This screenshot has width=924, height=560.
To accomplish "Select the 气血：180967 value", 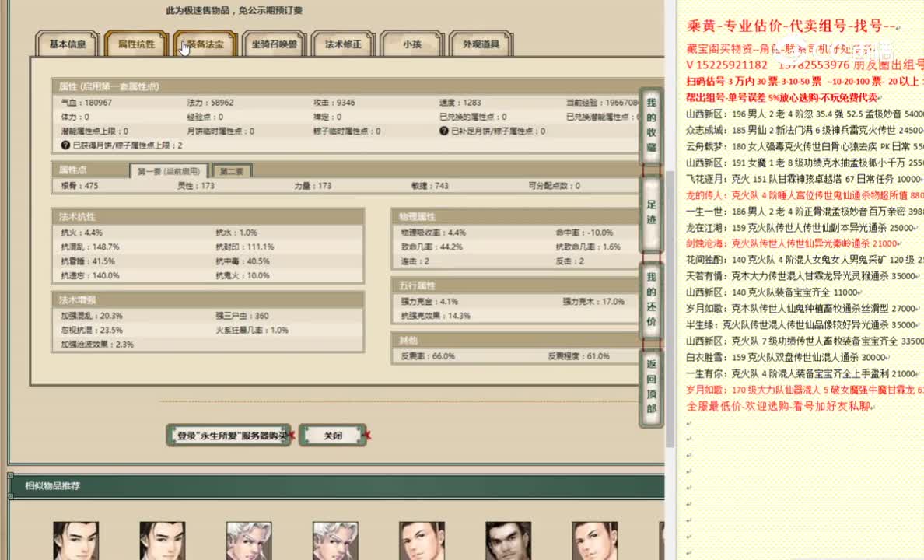I will (86, 103).
